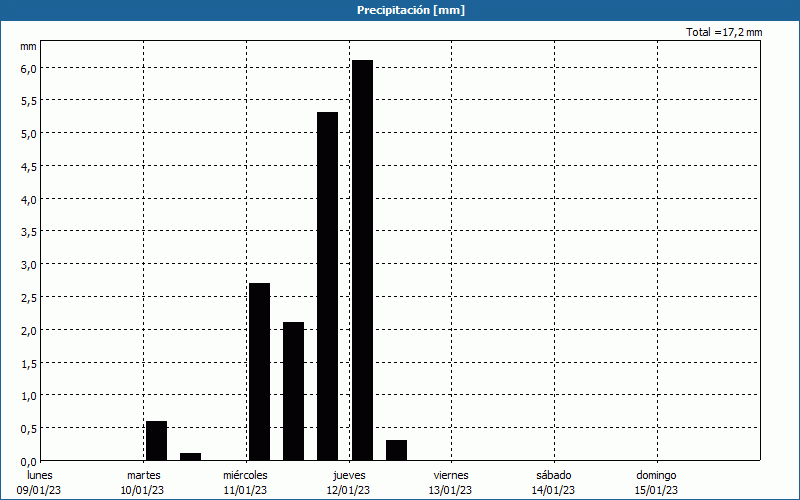Screen dimensions: 800x500
Task: Click the 6,0 y-axis value
Action: (x=29, y=69)
